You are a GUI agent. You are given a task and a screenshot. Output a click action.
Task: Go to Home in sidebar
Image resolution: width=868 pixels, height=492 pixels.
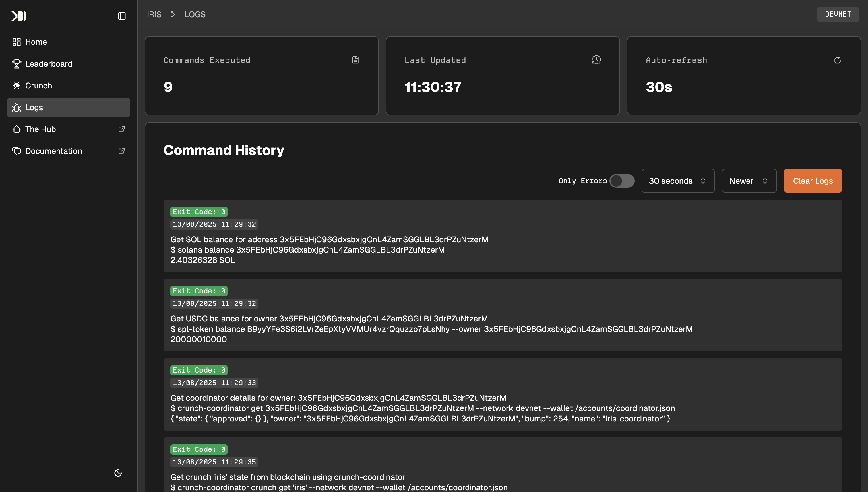point(36,42)
